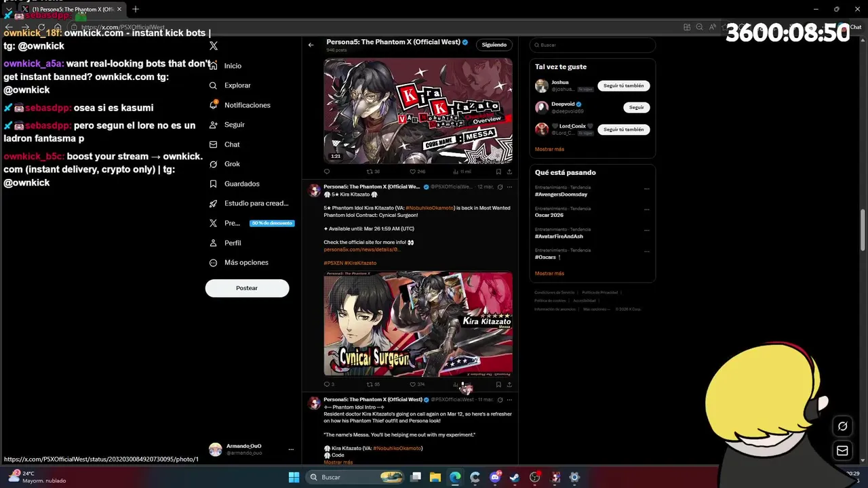Open Grok explain icon on 12 mar. post

[x=500, y=187]
